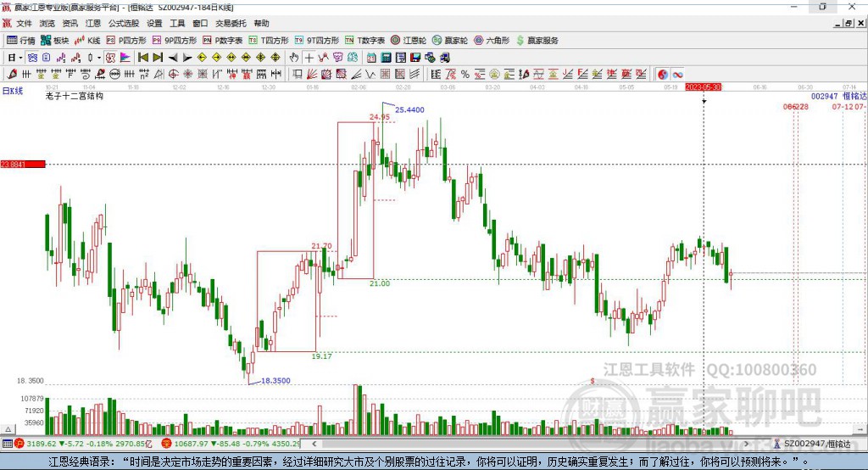Toggle the crosshair cursor tool
This screenshot has width=868, height=470.
point(309,58)
